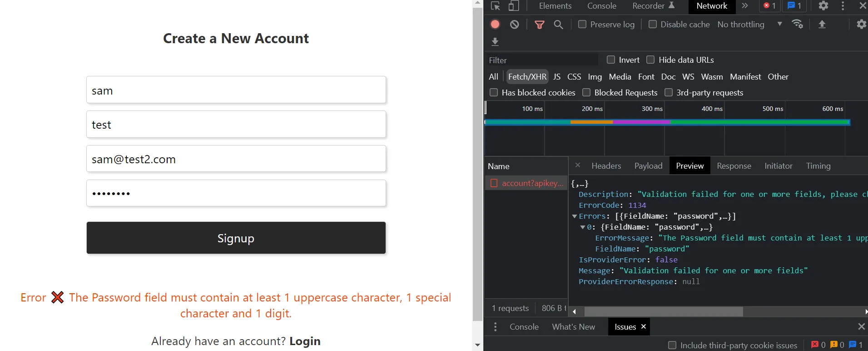The width and height of the screenshot is (868, 351).
Task: Clear the network log
Action: coord(514,24)
